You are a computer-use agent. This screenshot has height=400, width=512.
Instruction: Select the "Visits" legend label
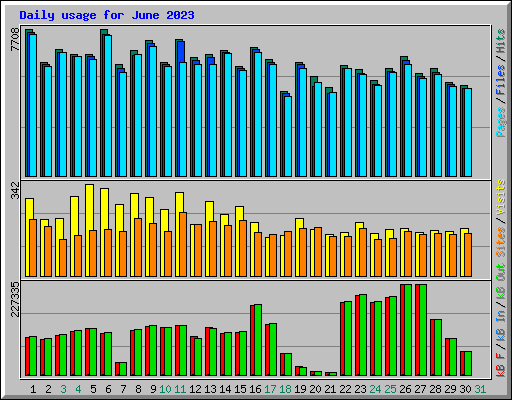pos(501,197)
